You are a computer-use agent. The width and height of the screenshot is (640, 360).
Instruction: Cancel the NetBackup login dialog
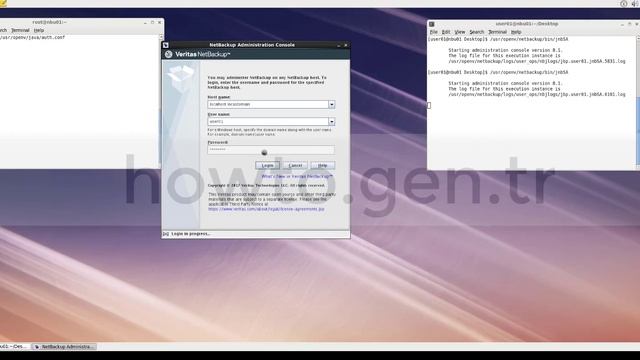pyautogui.click(x=295, y=165)
